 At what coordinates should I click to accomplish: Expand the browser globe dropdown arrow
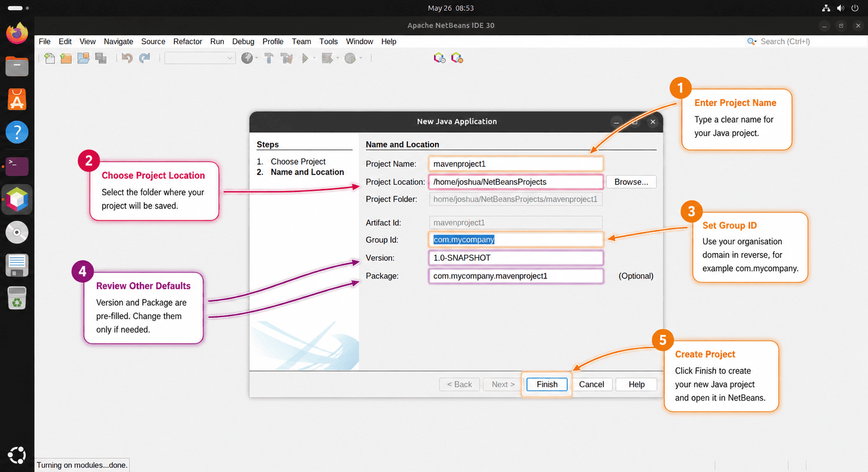point(256,58)
